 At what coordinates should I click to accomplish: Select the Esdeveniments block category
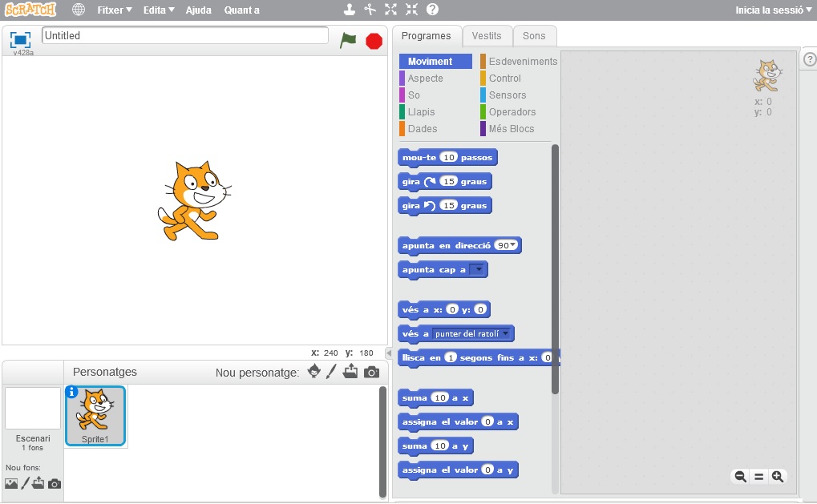click(x=522, y=62)
